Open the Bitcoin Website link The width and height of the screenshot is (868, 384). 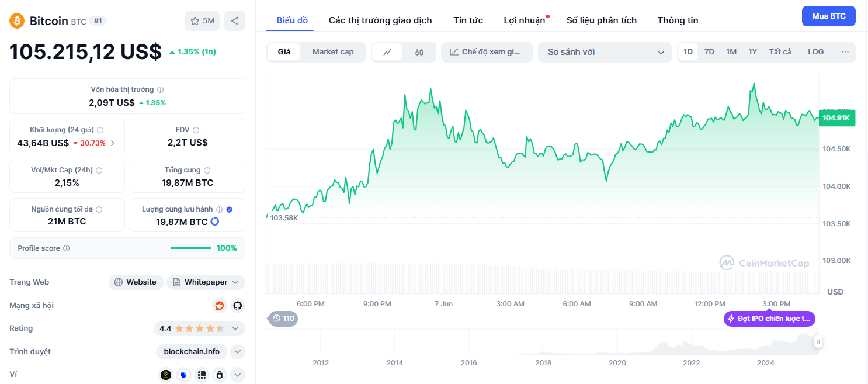136,282
